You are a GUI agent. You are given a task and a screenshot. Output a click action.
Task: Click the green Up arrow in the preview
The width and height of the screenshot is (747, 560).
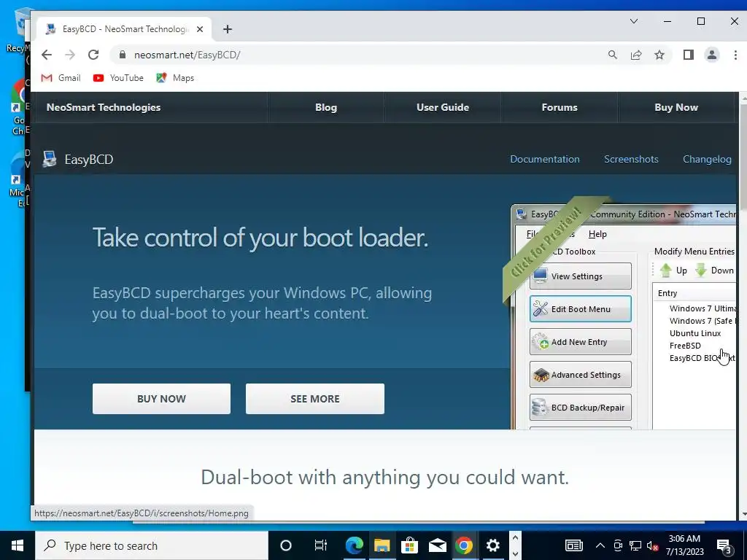(665, 271)
